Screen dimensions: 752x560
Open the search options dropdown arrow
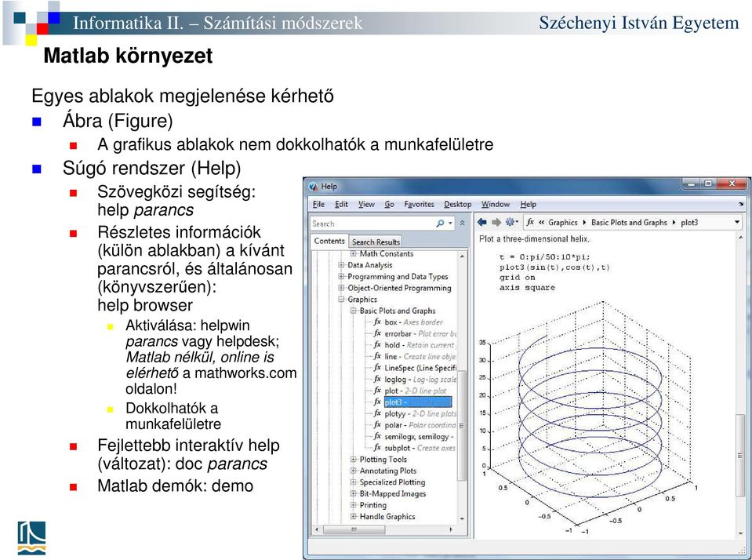click(450, 224)
